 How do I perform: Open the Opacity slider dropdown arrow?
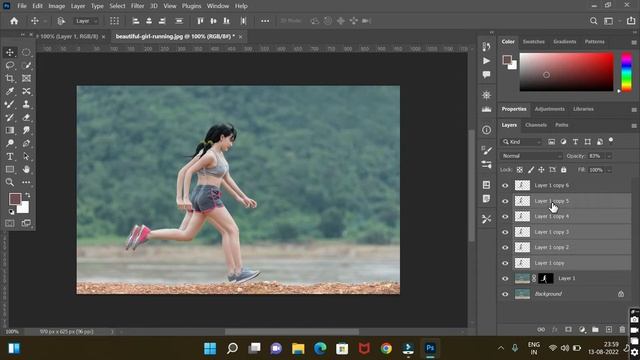pyautogui.click(x=609, y=156)
